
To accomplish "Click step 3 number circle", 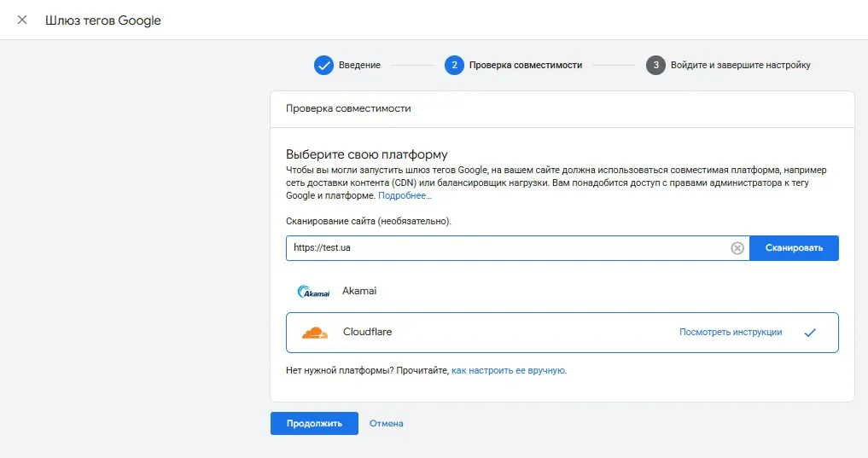I will pyautogui.click(x=655, y=66).
